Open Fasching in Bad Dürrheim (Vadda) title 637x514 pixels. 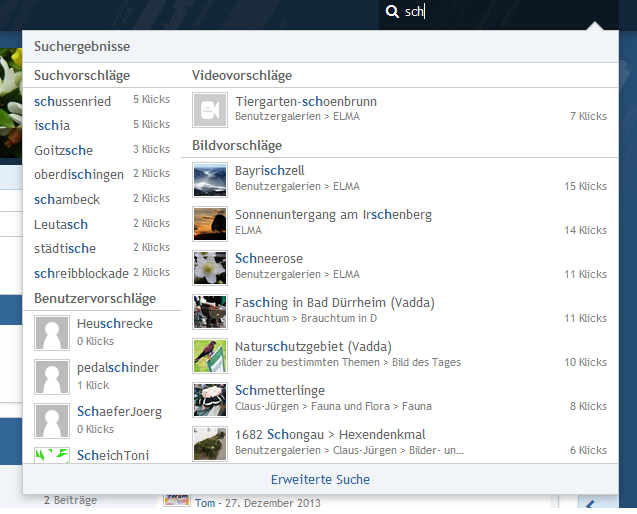335,303
